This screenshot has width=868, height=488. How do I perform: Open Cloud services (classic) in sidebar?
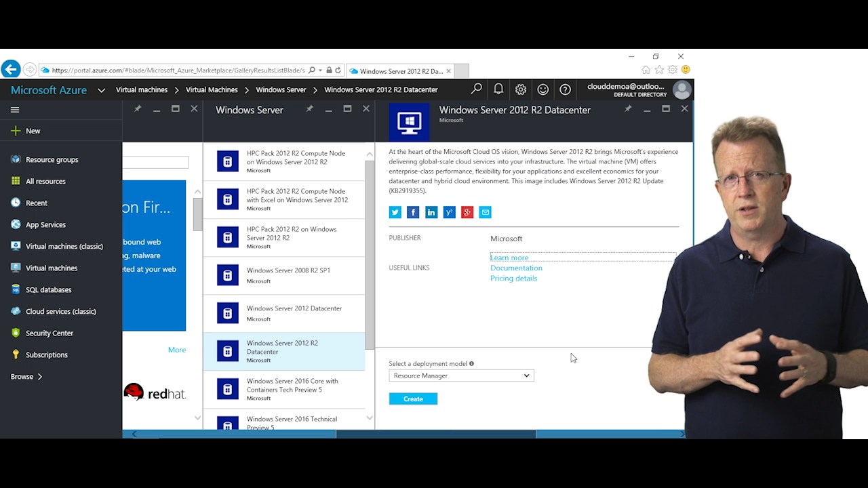(x=54, y=311)
